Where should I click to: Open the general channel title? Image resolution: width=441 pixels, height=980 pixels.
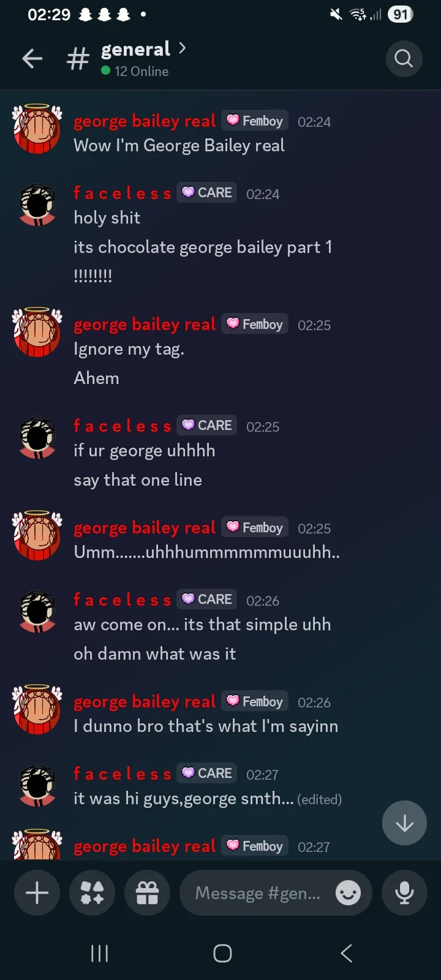135,49
